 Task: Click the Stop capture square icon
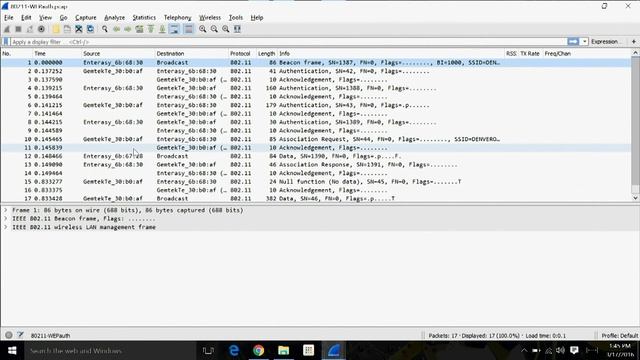18,29
